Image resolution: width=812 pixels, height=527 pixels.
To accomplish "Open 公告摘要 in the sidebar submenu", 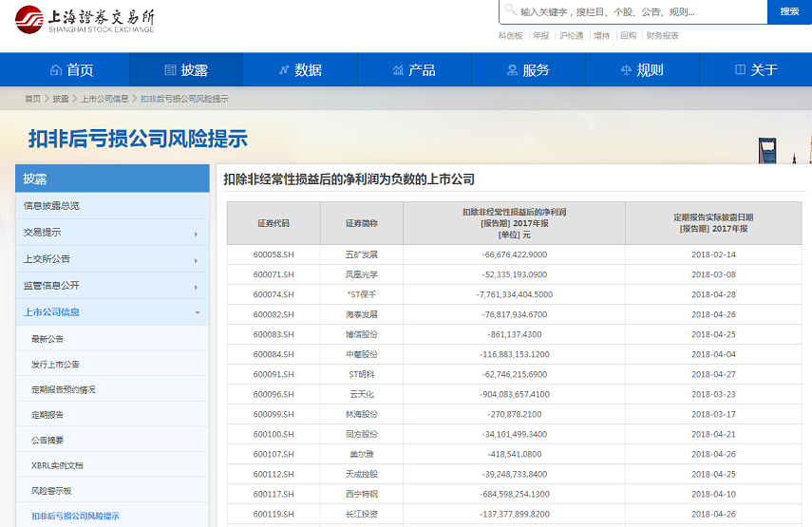I will [112, 440].
